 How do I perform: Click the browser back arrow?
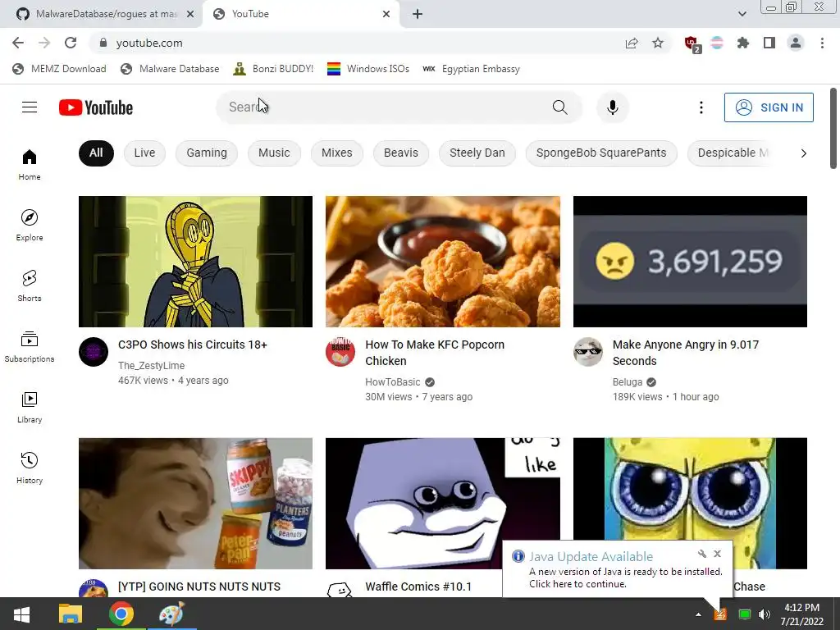(18, 43)
